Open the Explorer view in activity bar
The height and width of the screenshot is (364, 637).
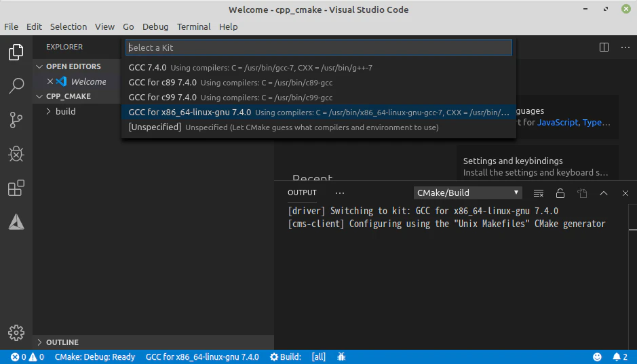coord(16,52)
